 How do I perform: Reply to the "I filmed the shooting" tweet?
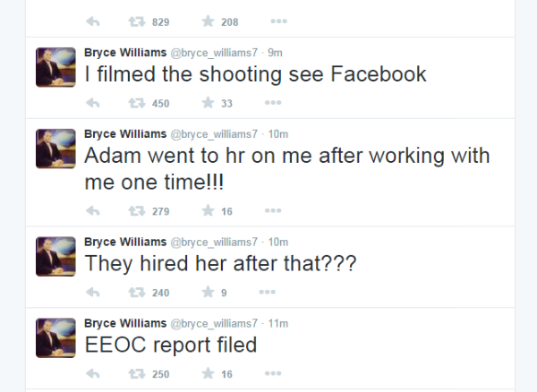91,104
